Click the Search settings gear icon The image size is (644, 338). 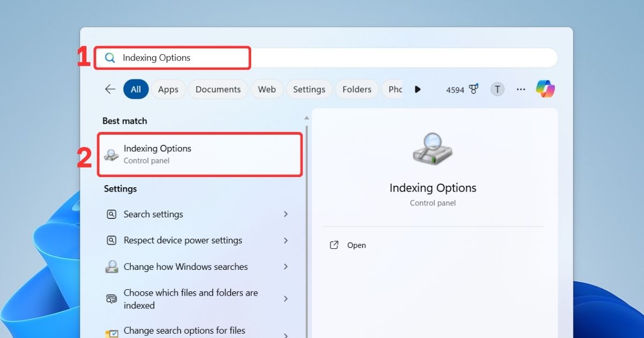tap(111, 214)
